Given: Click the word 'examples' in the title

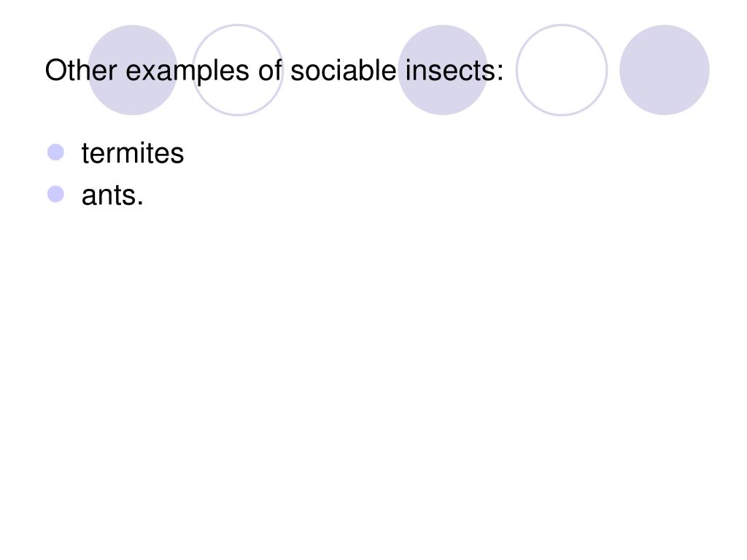Looking at the screenshot, I should tap(187, 72).
